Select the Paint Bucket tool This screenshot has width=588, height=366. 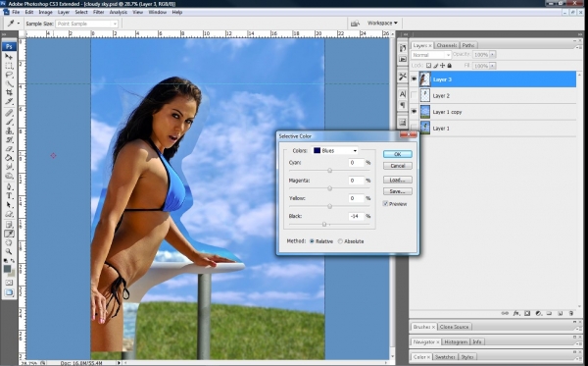[9, 158]
